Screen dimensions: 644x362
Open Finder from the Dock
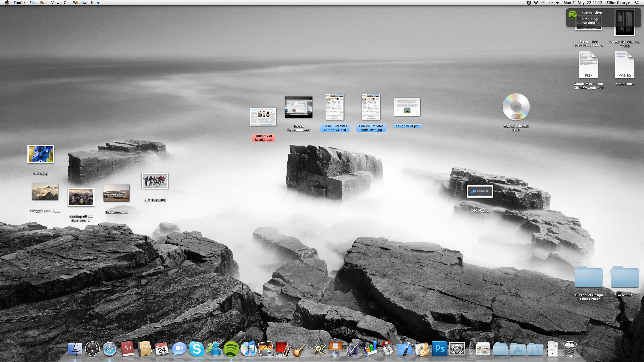[x=75, y=349]
